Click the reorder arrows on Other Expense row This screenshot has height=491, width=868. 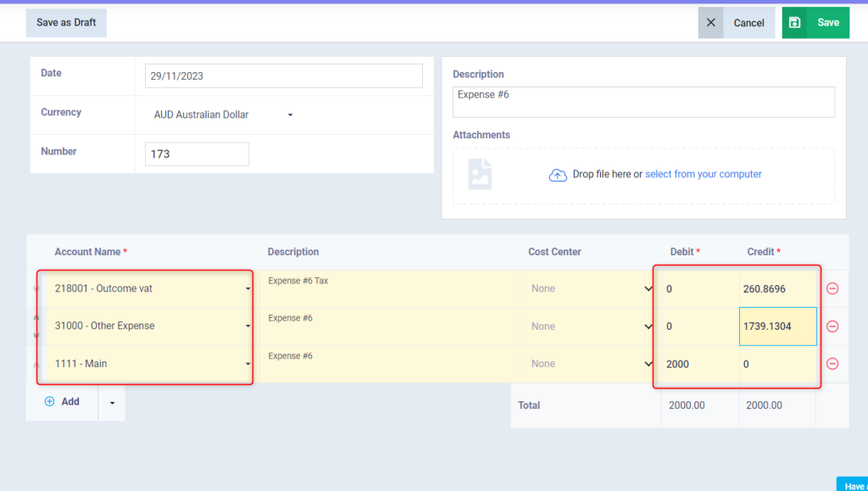(36, 326)
